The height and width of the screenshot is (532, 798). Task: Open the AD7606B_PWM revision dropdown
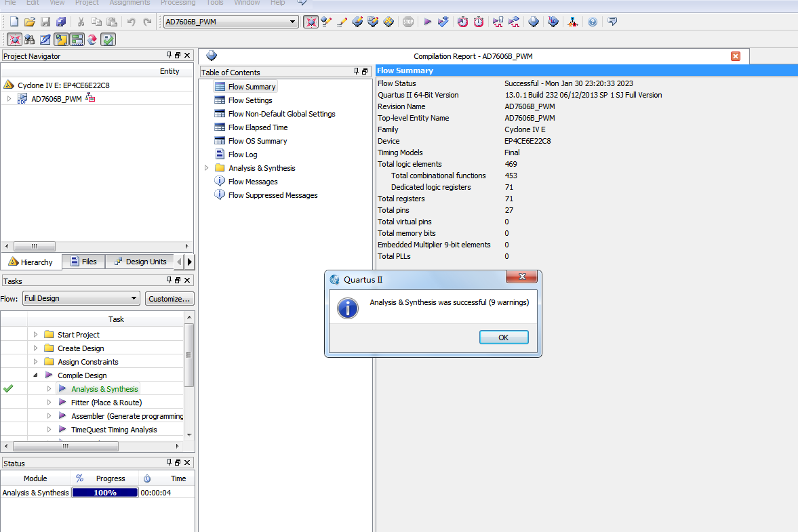pyautogui.click(x=293, y=22)
